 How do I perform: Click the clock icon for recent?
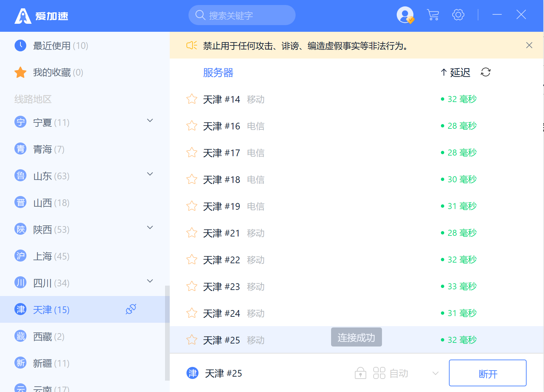pos(20,45)
